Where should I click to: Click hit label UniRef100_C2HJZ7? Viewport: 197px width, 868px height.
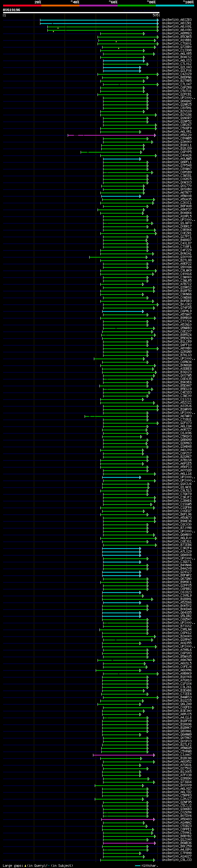tap(177, 799)
